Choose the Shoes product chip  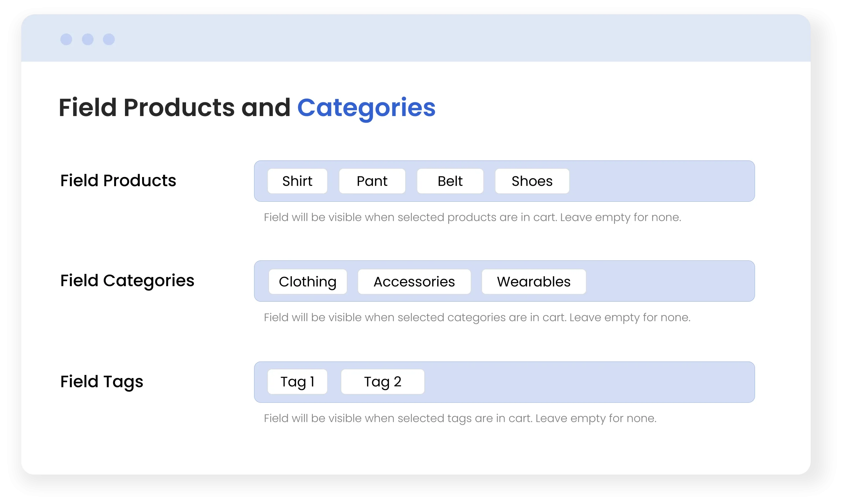[532, 181]
